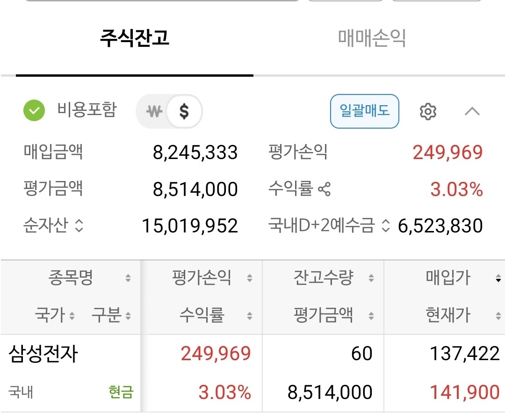Sort by 평가금액 column arrows
Screen dimensions: 505x420
[x=371, y=316]
